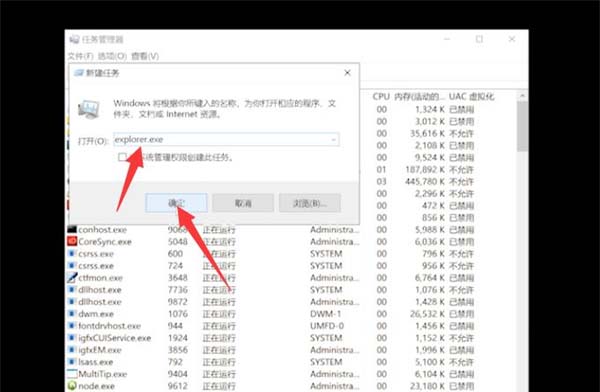
Task: Click the 445,780 K memory value
Action: tap(425, 181)
